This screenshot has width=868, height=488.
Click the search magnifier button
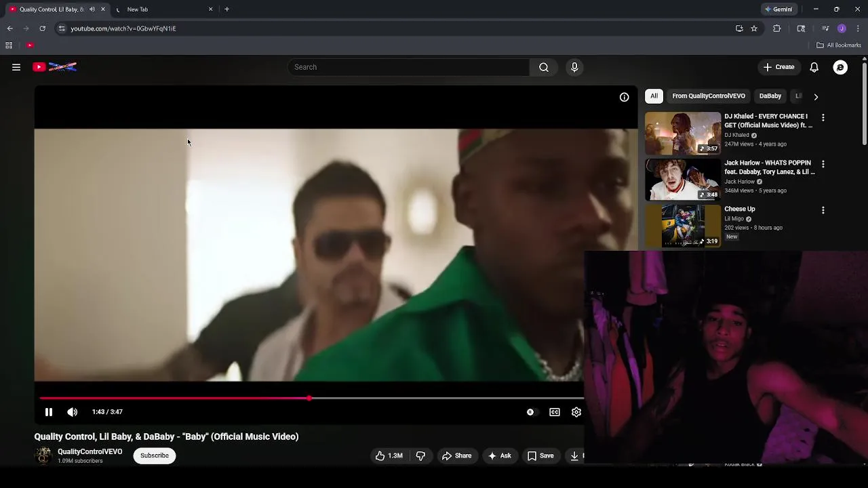coord(544,67)
